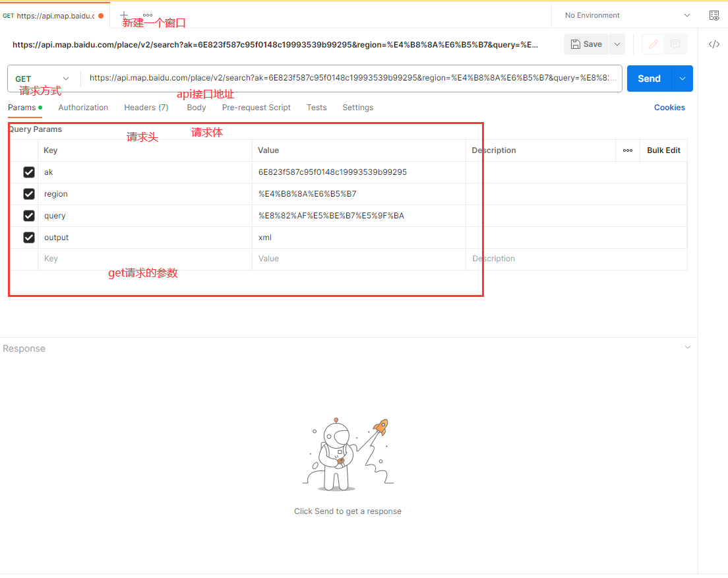Click the Bulk Edit button
Image resolution: width=728 pixels, height=578 pixels.
pos(663,150)
